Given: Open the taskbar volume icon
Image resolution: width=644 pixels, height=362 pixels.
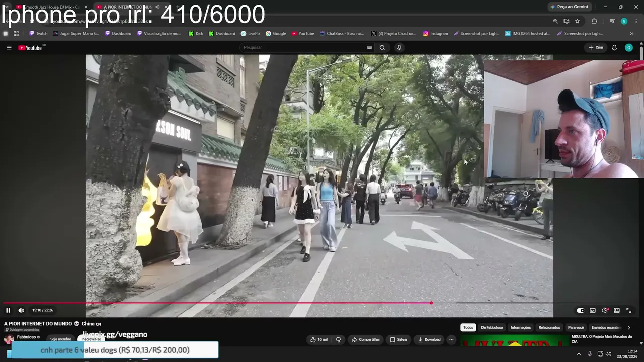Looking at the screenshot, I should click(x=608, y=354).
